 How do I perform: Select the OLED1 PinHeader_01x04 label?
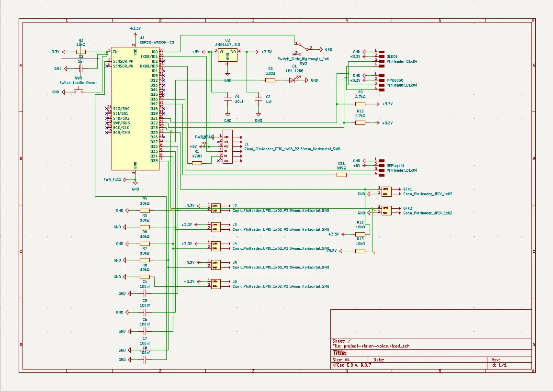tap(402, 61)
